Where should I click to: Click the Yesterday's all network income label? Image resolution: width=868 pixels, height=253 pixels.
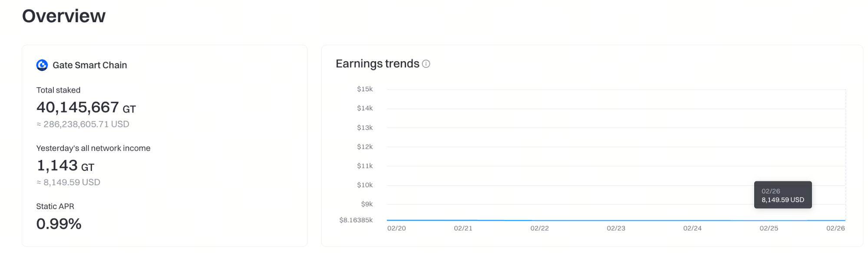93,148
